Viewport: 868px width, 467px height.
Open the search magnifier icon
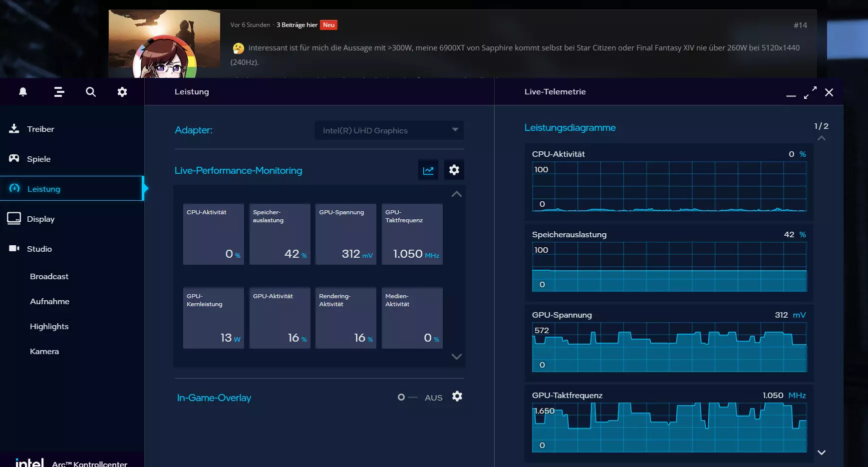[91, 92]
